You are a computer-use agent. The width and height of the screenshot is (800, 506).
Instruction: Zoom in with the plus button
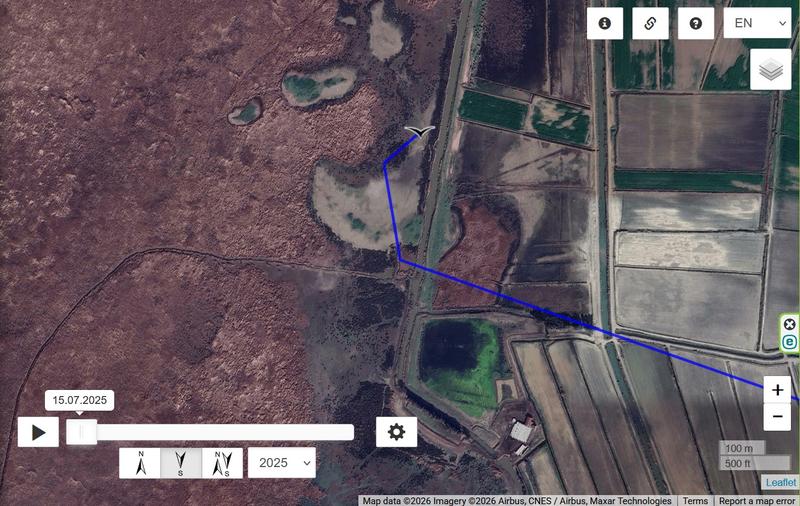[777, 390]
